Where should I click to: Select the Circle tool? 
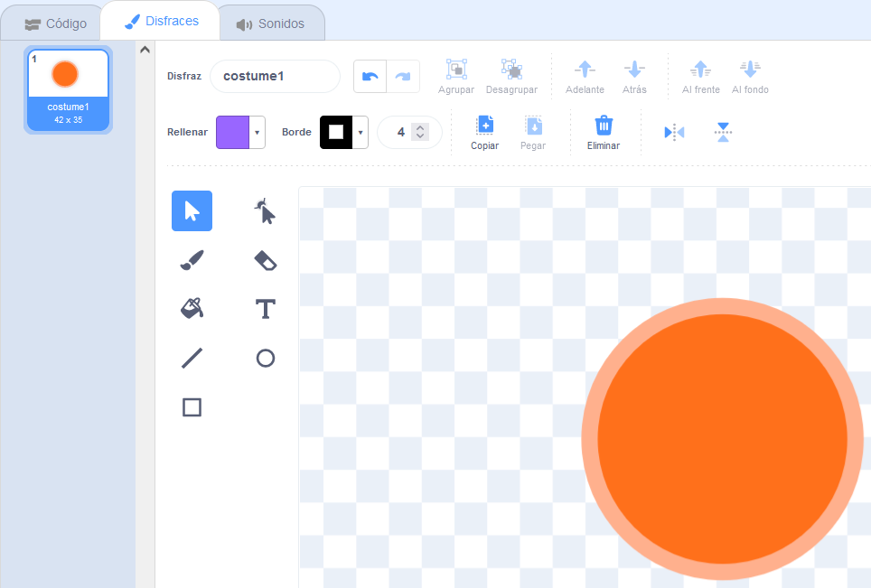[x=265, y=359]
